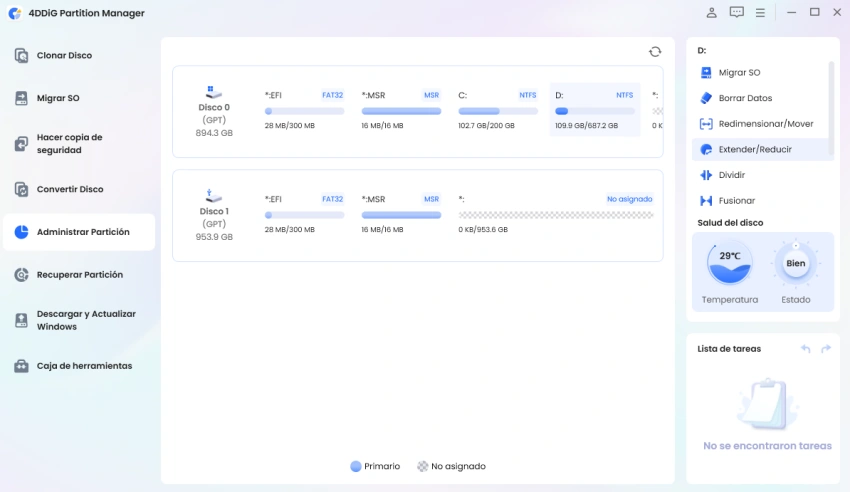This screenshot has height=492, width=850.
Task: Open the user account icon in the title bar
Action: 711,12
